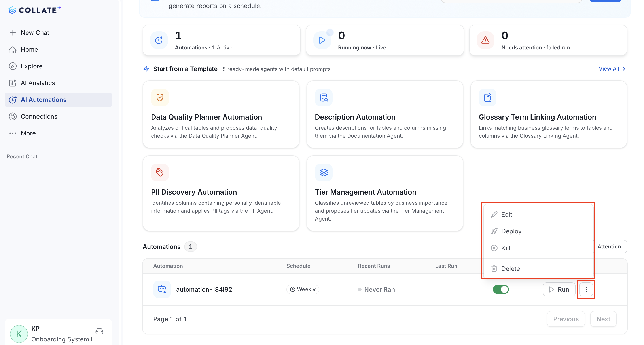
Task: Click the Needs attention warning icon
Action: (x=485, y=40)
